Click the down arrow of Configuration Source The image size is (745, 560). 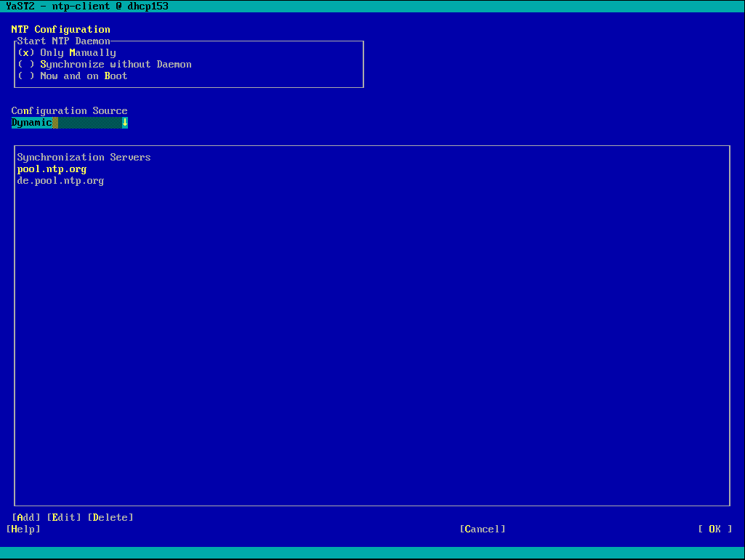[x=125, y=123]
